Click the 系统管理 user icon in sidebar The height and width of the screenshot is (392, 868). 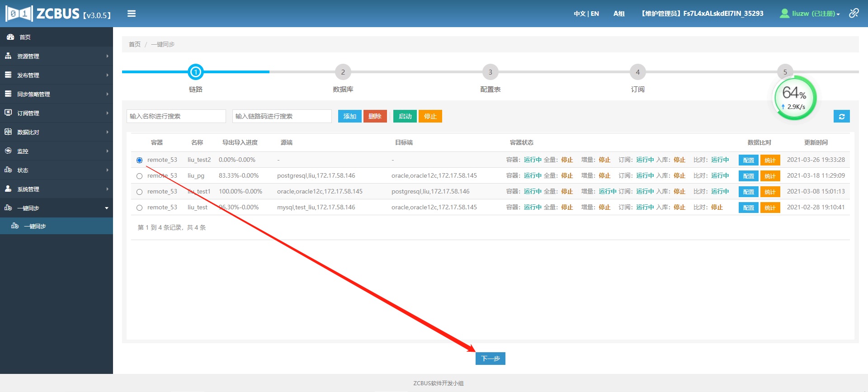(x=8, y=189)
